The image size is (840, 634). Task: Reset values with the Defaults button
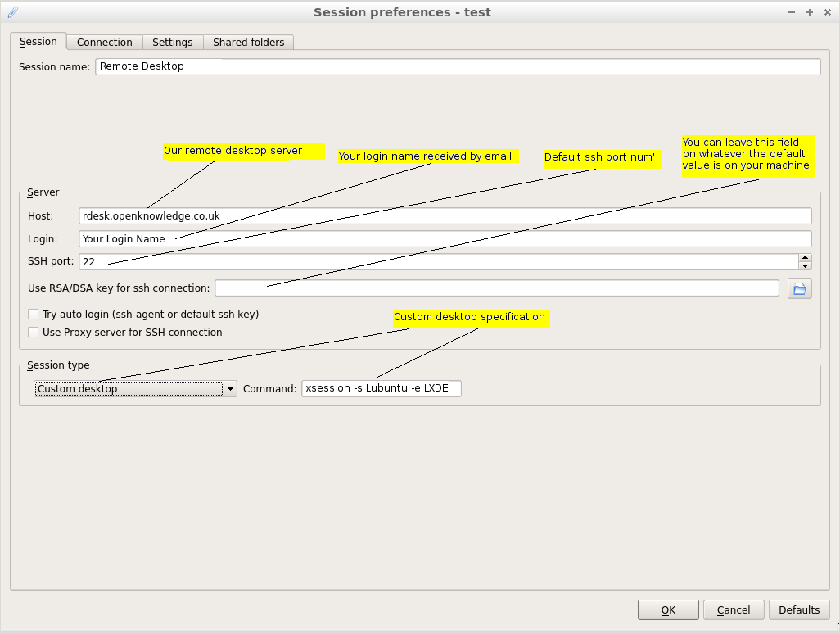click(798, 610)
